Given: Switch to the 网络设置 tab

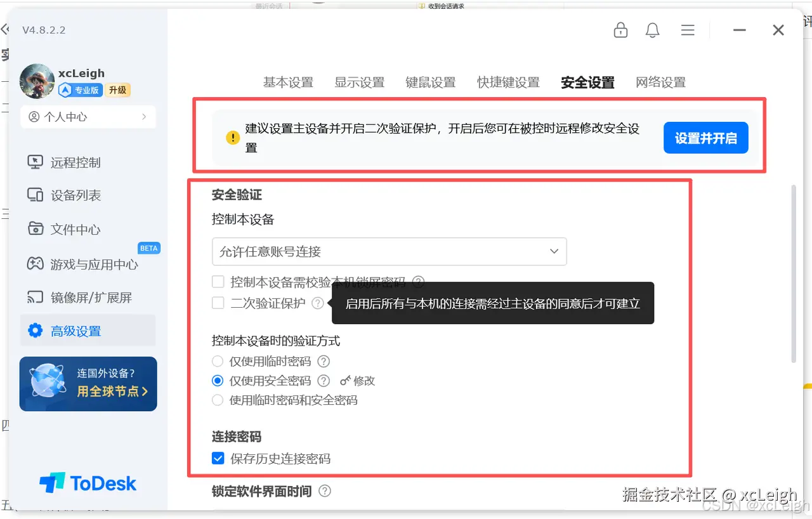Looking at the screenshot, I should point(660,82).
